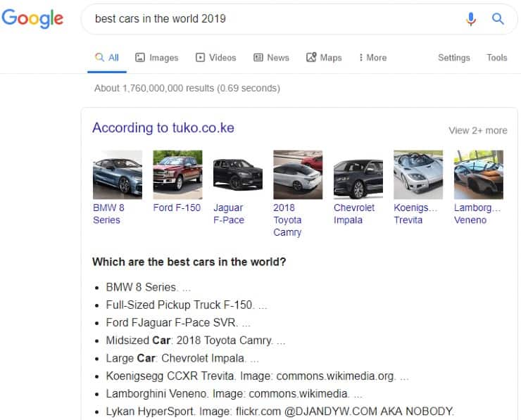521x420 pixels.
Task: Click the Google logo
Action: (x=32, y=18)
